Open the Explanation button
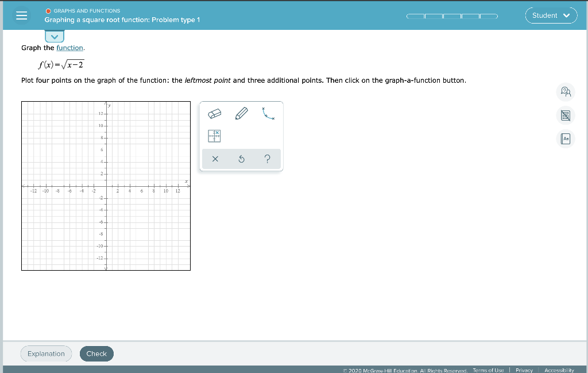The image size is (588, 373). coord(46,353)
